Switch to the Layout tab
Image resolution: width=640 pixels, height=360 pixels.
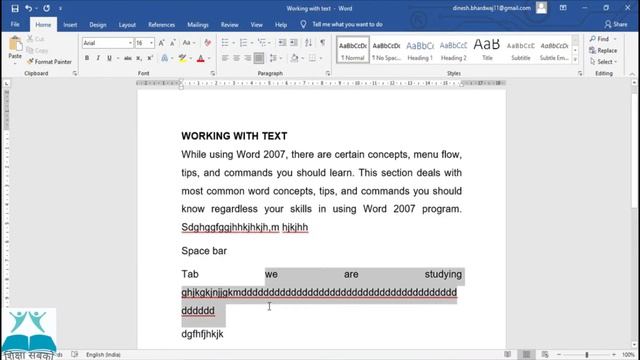[x=127, y=25]
